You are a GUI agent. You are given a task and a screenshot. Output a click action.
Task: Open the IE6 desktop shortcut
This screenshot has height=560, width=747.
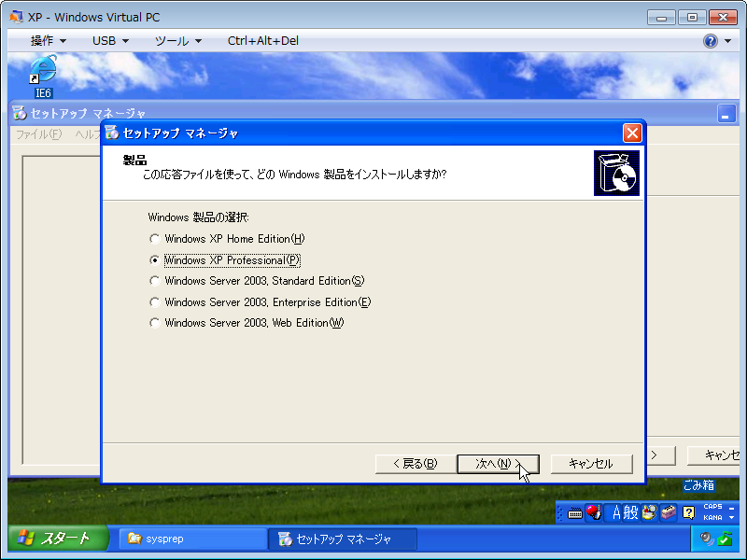[x=43, y=77]
